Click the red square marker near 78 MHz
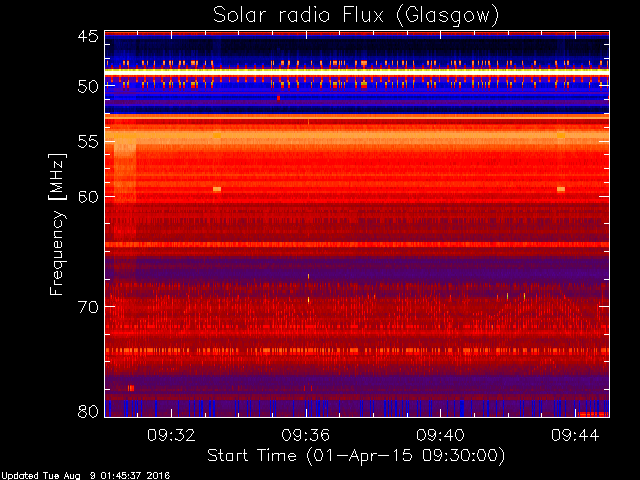 click(131, 388)
